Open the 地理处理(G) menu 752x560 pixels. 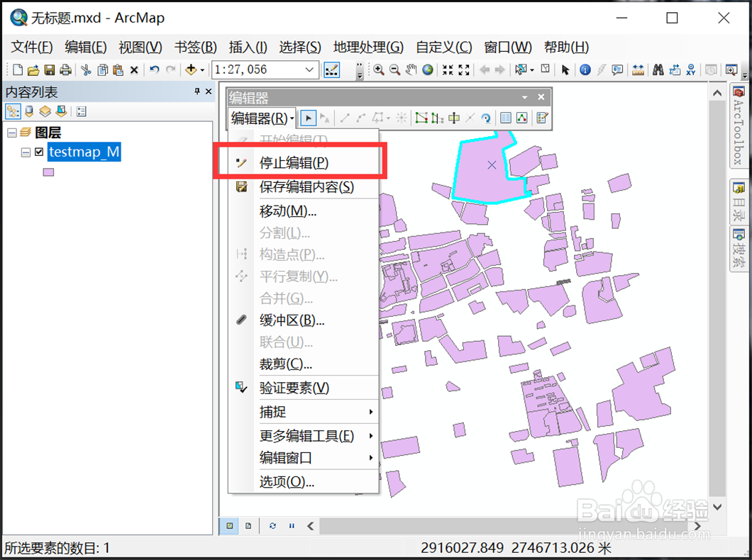[368, 47]
